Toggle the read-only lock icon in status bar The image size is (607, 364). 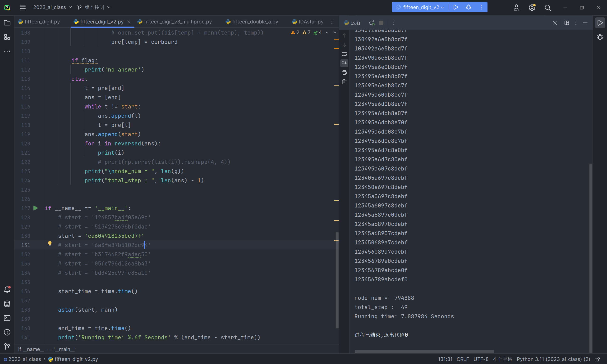click(x=598, y=359)
